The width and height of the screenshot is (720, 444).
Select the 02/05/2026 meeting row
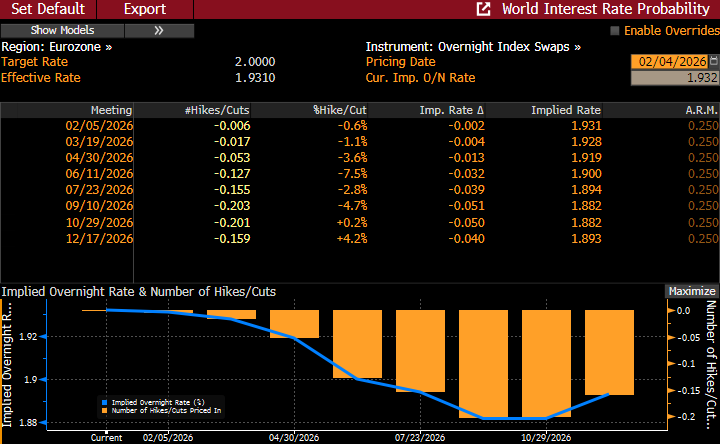click(98, 126)
